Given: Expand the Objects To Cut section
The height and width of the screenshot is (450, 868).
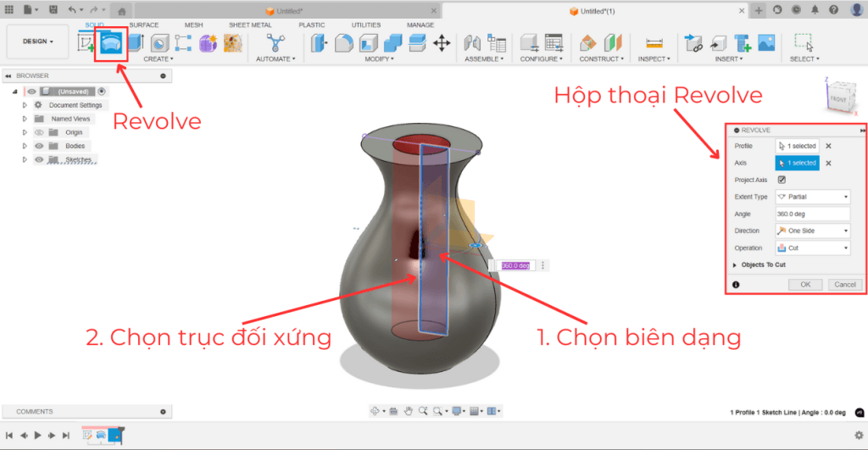Looking at the screenshot, I should [x=735, y=265].
